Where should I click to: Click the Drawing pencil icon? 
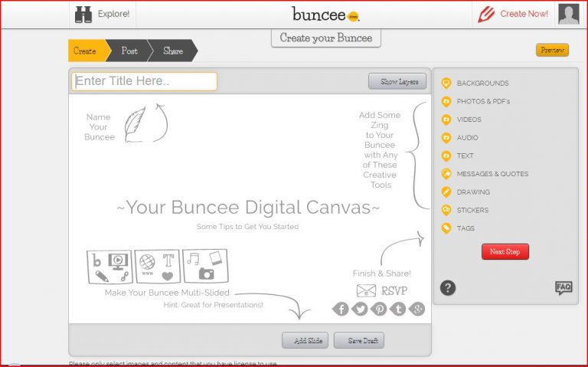446,192
